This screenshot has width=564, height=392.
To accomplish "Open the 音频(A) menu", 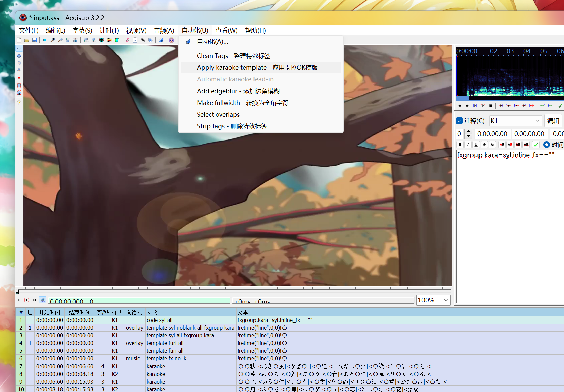I will [x=164, y=31].
